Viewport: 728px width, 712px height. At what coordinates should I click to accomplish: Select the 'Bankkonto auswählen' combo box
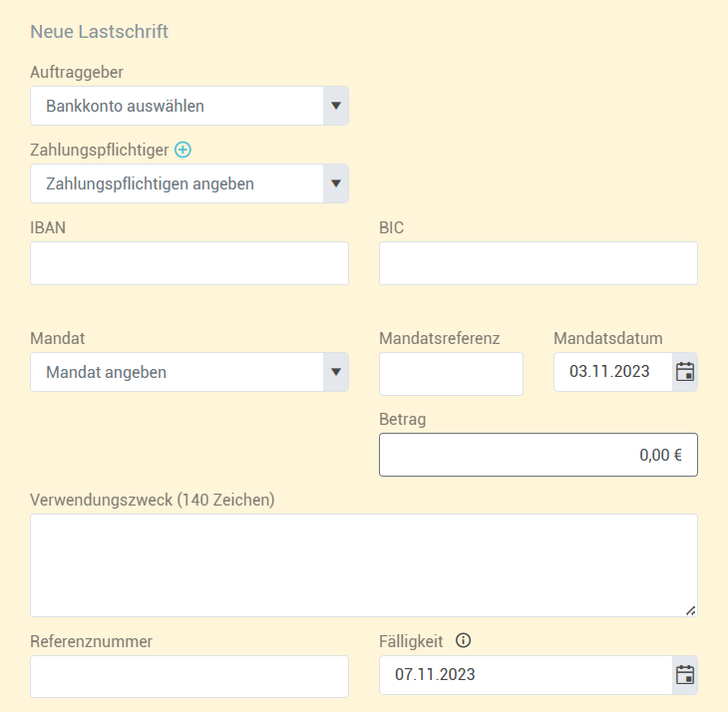(x=189, y=106)
